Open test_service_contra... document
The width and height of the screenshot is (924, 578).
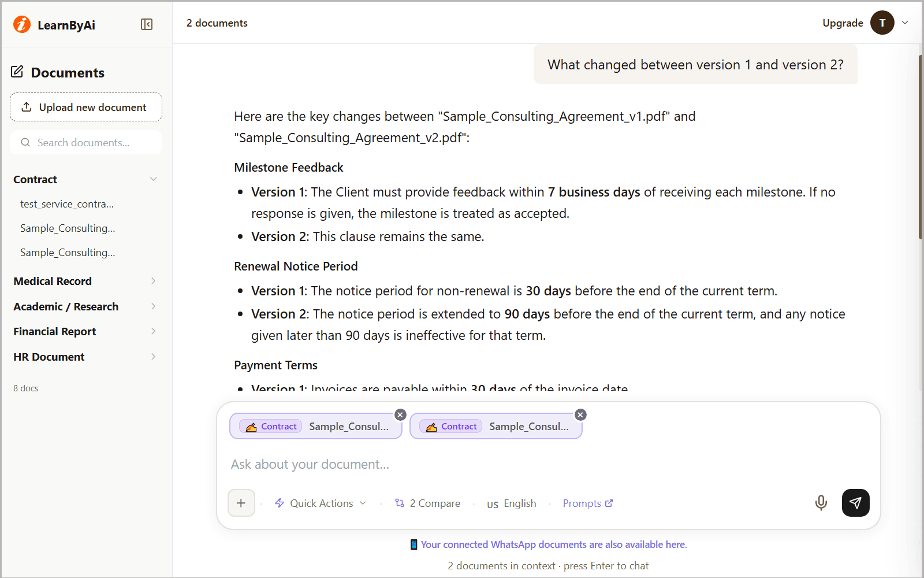coord(67,204)
